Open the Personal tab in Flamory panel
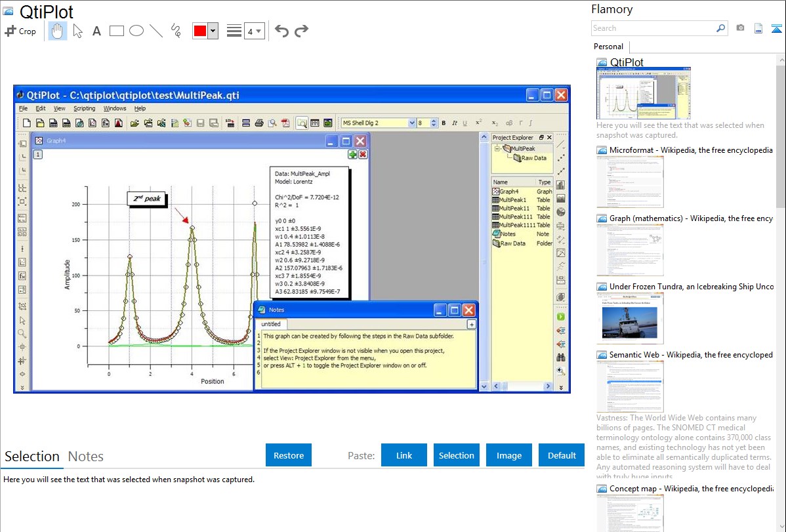Viewport: 786px width, 532px height. point(608,47)
